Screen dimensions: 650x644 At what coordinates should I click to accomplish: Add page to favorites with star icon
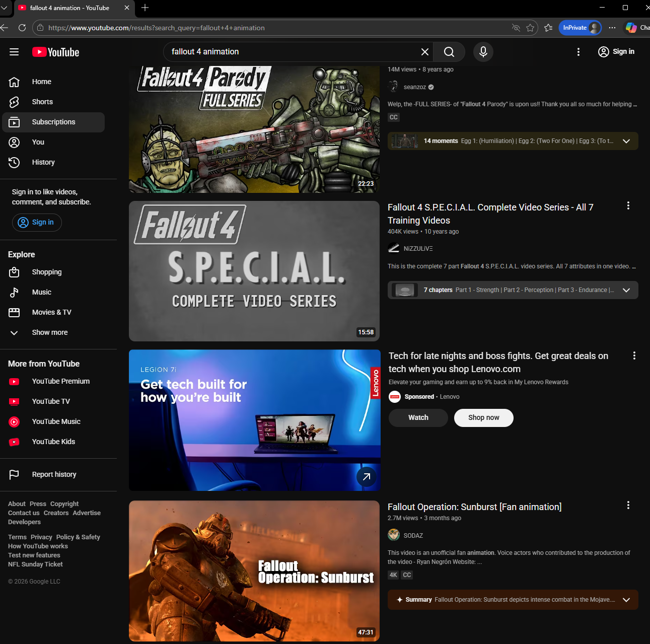click(530, 28)
